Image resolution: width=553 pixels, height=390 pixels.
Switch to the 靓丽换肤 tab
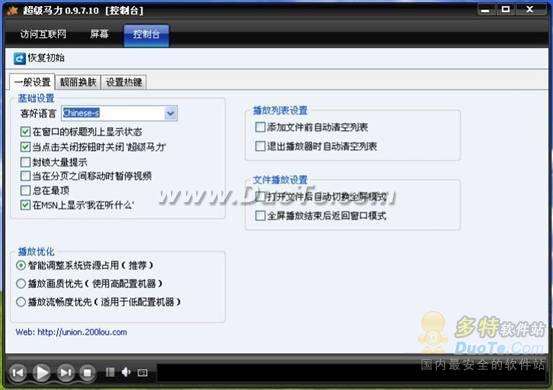click(x=78, y=82)
